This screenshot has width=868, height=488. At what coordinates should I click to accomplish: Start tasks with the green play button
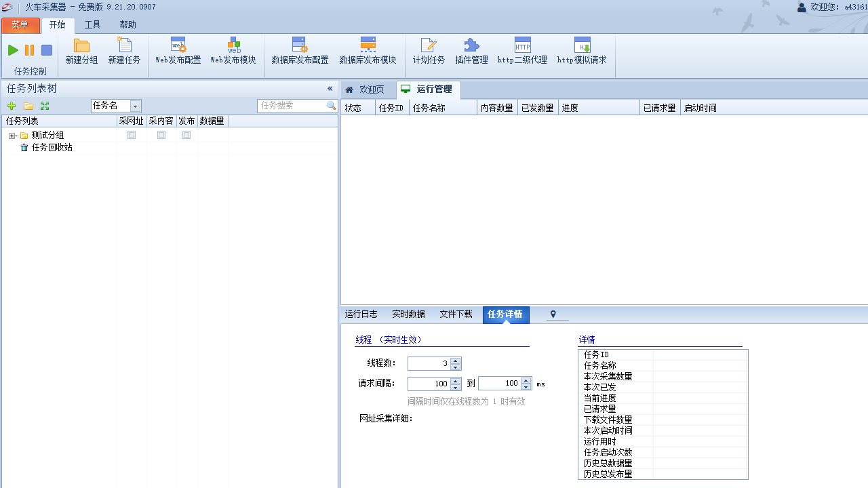(12, 49)
